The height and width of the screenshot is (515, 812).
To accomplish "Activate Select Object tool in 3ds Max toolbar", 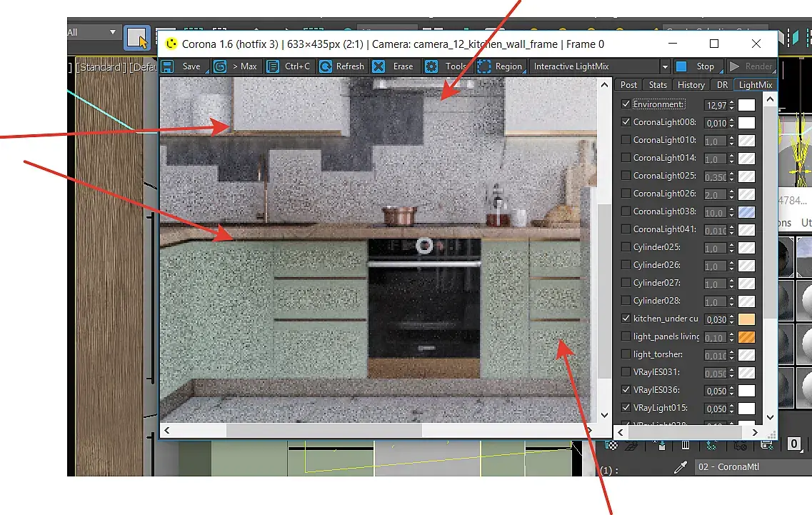I will 136,38.
